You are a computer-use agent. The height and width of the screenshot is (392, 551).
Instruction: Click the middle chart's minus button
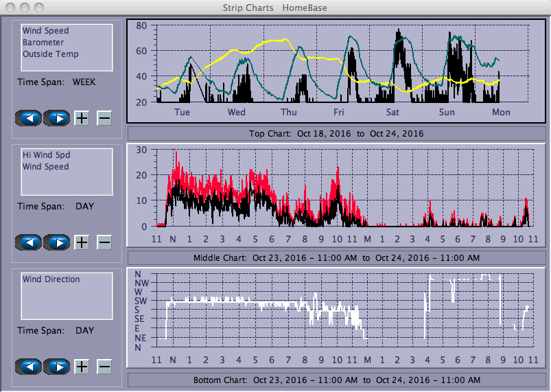pyautogui.click(x=104, y=242)
